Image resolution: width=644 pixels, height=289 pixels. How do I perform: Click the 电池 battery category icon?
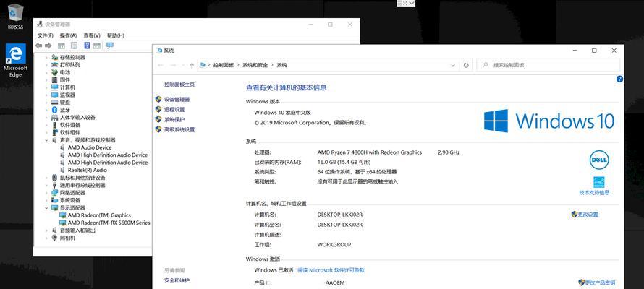pos(54,72)
